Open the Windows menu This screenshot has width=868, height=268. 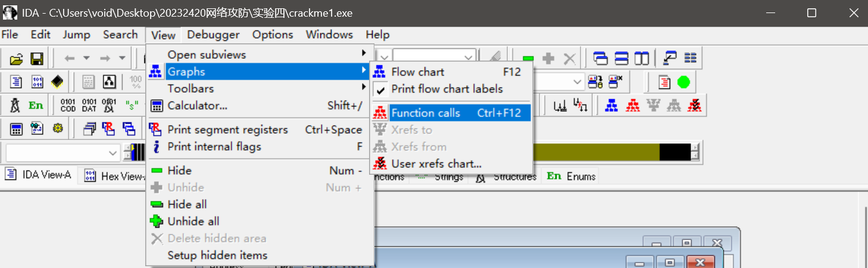point(329,34)
